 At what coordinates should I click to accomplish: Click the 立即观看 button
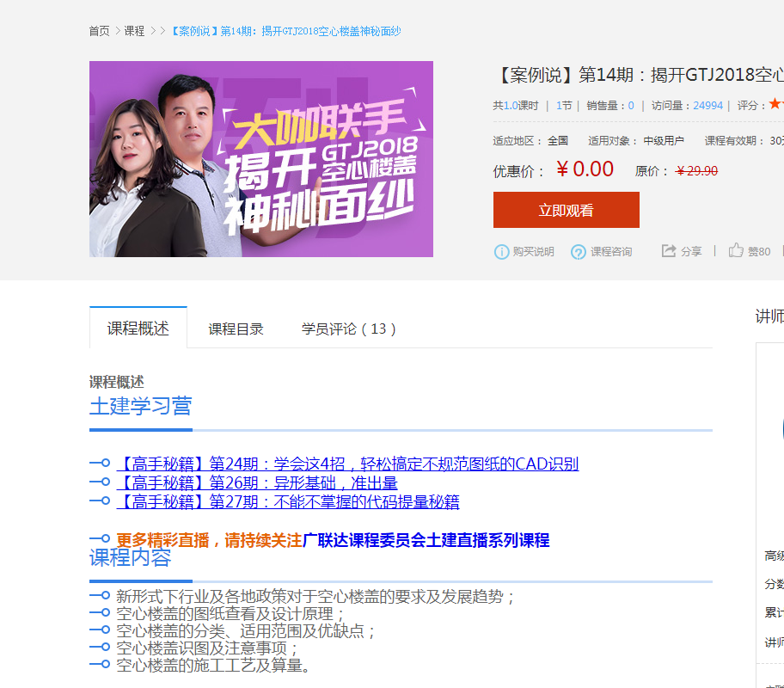click(x=566, y=210)
